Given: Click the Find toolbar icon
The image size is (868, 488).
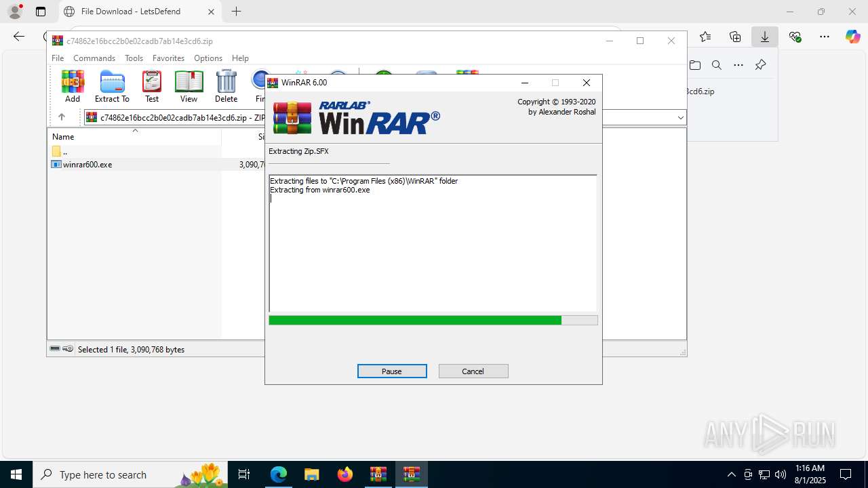Looking at the screenshot, I should pos(258,86).
